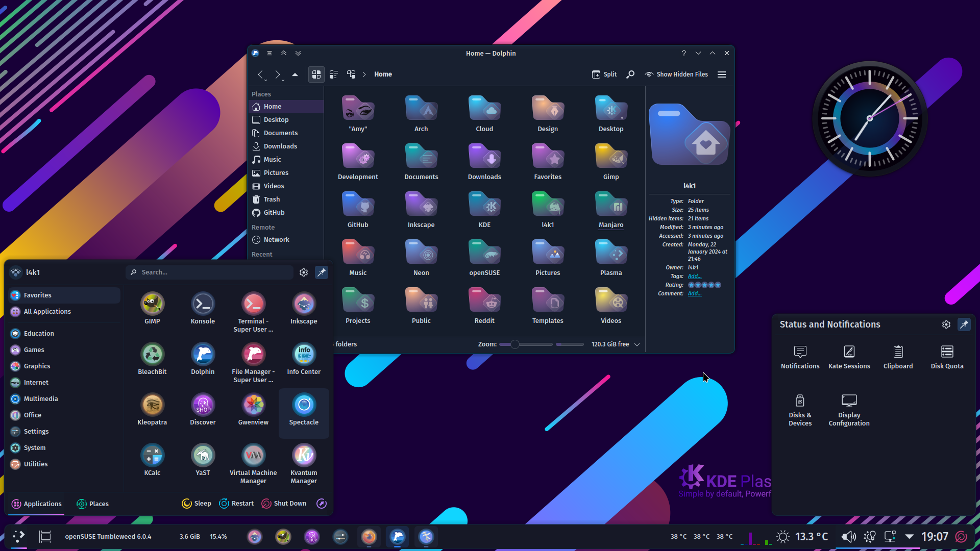Image resolution: width=980 pixels, height=551 pixels.
Task: Launch Kleopatra from Favorites
Action: [x=152, y=410]
